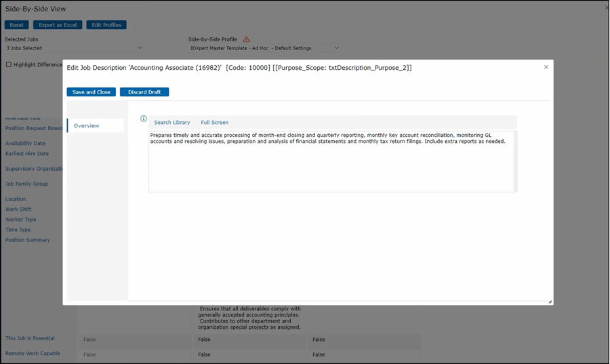This screenshot has height=364, width=610.
Task: Export the view as Excel
Action: [x=58, y=25]
